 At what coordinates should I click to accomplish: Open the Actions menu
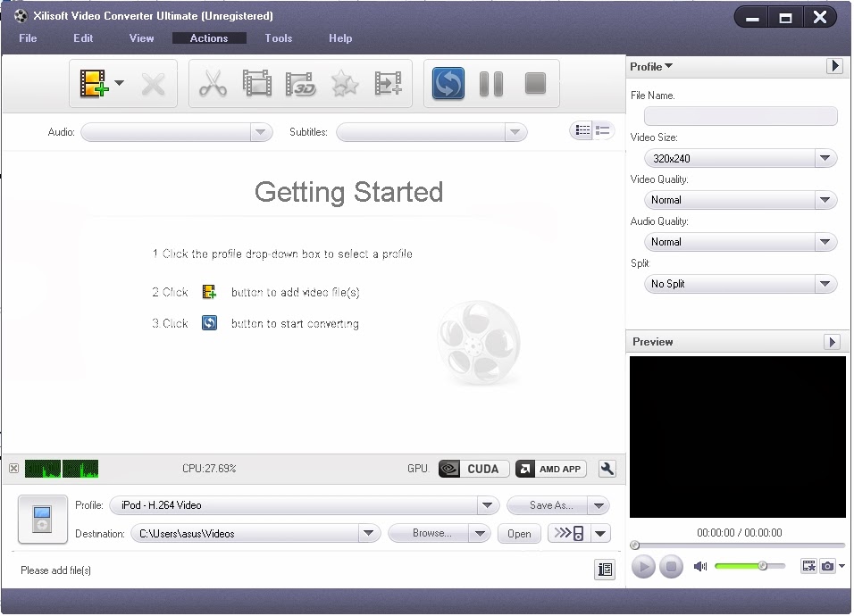209,38
